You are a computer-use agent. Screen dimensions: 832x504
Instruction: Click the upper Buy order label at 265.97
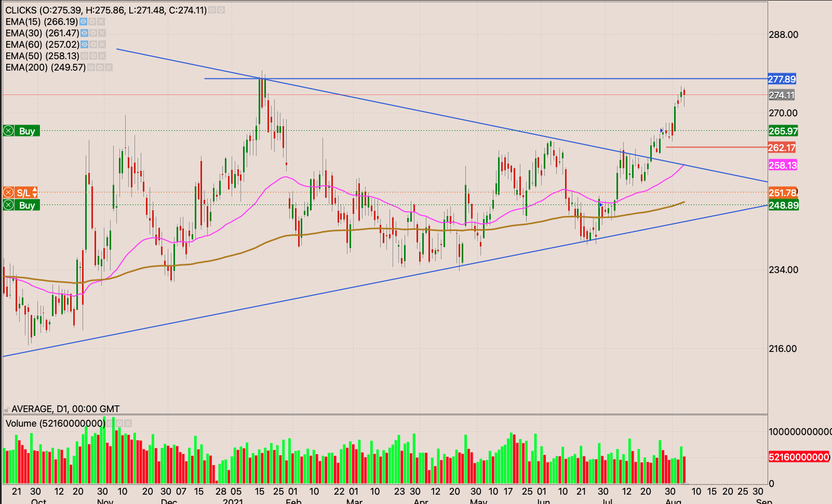27,131
